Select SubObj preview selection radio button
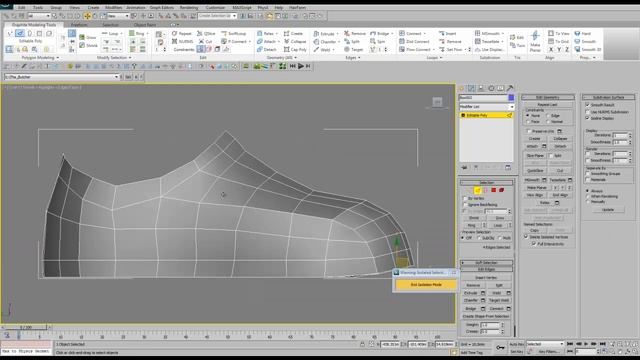This screenshot has height=360, width=640. (x=480, y=238)
